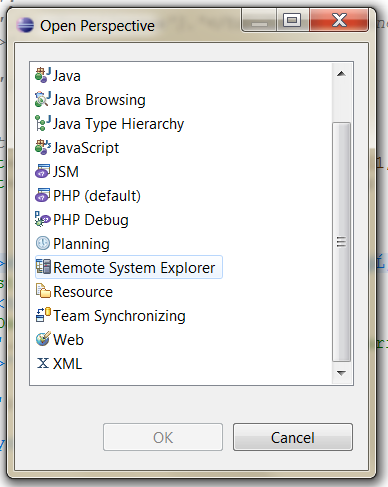The width and height of the screenshot is (388, 487).
Task: Pick the Web label
Action: click(x=68, y=340)
